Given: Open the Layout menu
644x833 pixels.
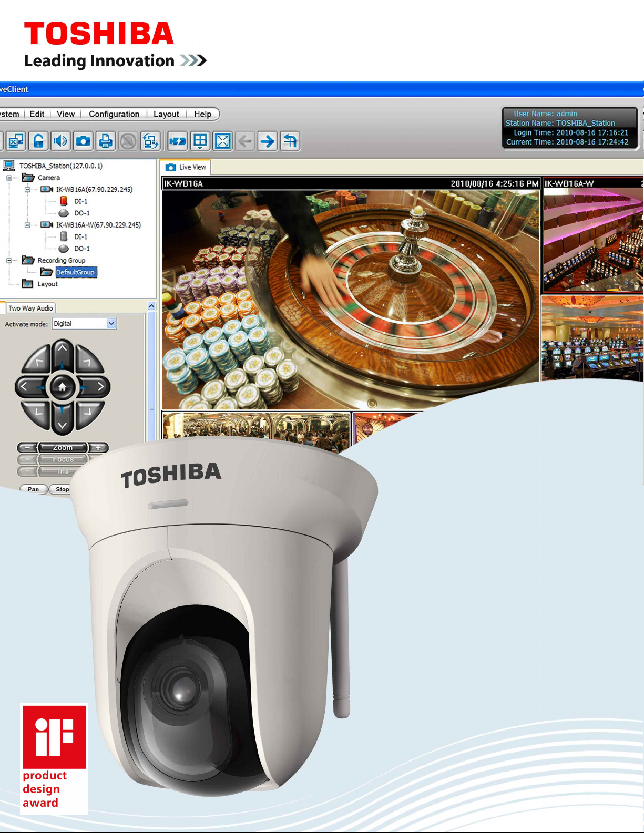Looking at the screenshot, I should click(166, 114).
